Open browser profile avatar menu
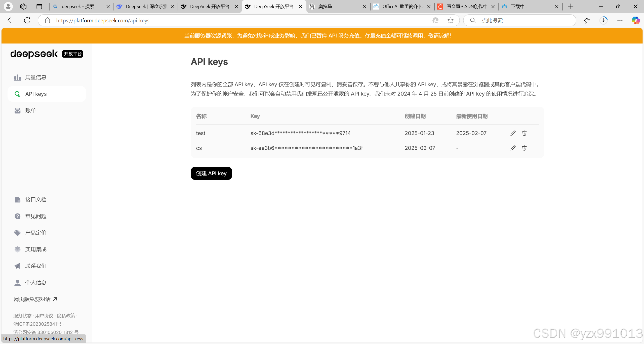The width and height of the screenshot is (644, 344). [x=8, y=7]
